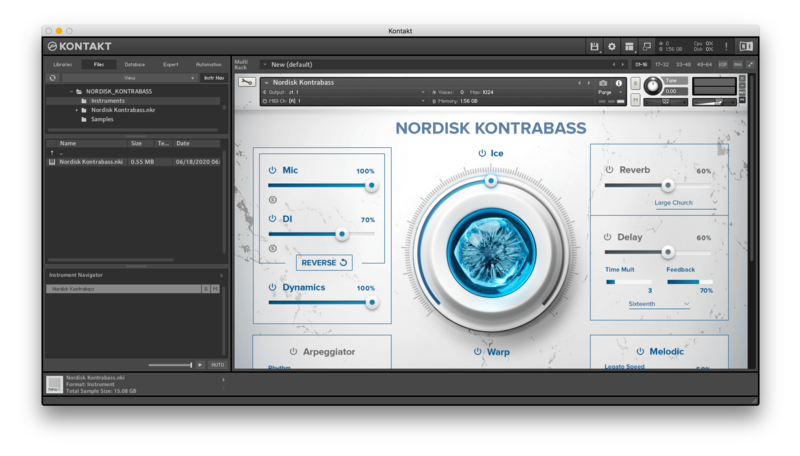The width and height of the screenshot is (800, 456).
Task: Select rack page 33-48
Action: pos(683,65)
